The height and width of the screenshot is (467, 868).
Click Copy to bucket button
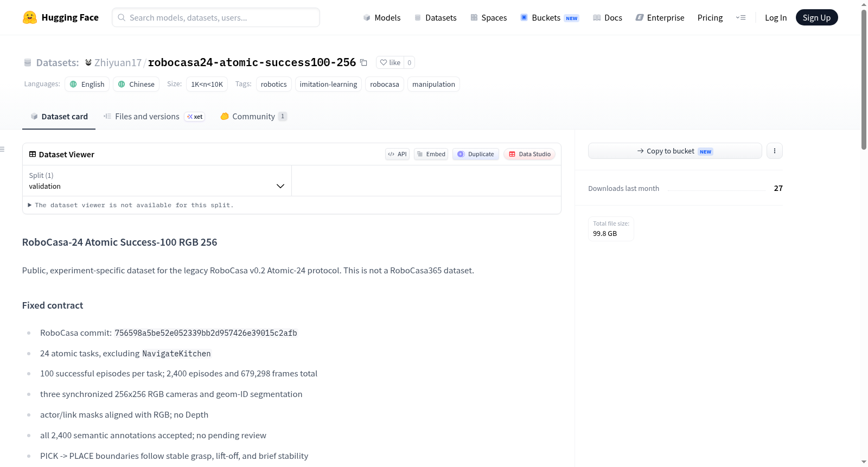[675, 151]
